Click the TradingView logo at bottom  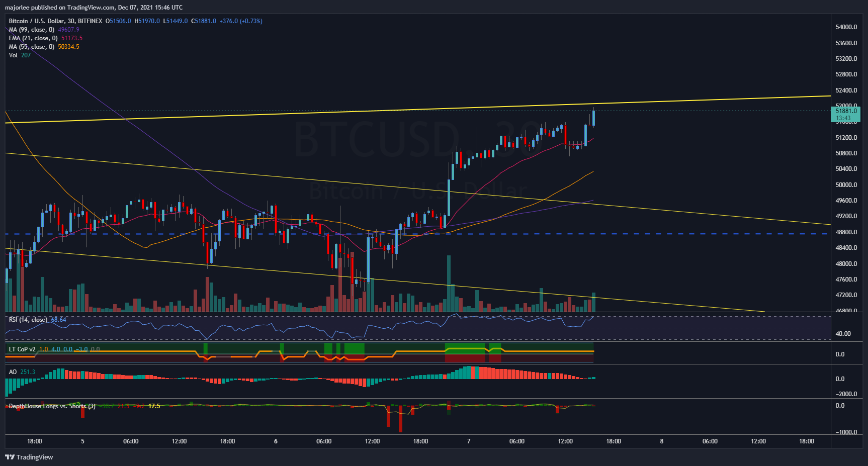pos(29,457)
